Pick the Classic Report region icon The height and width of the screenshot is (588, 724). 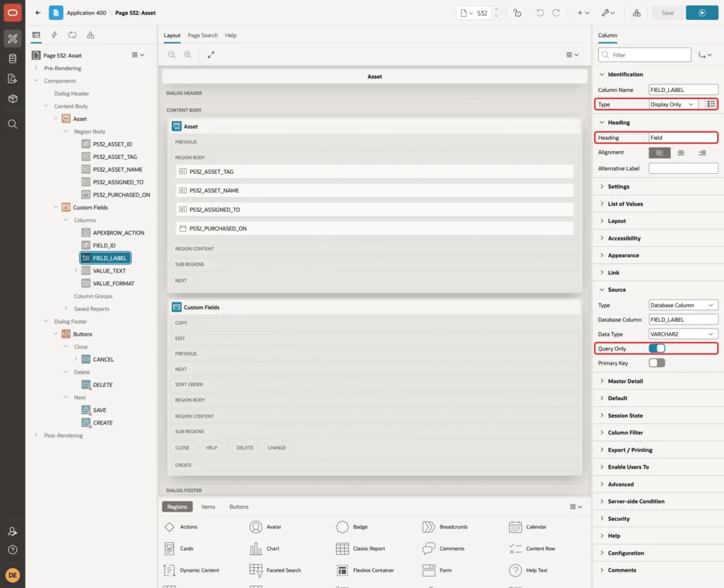coord(342,548)
